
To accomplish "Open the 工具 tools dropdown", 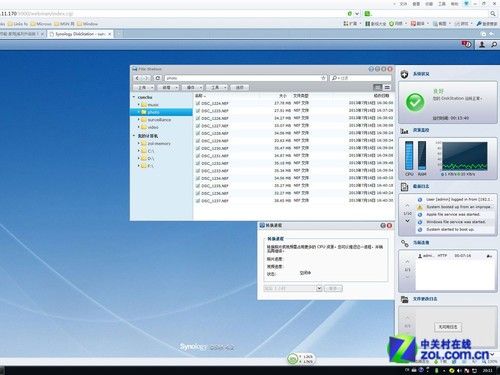I will pos(217,87).
